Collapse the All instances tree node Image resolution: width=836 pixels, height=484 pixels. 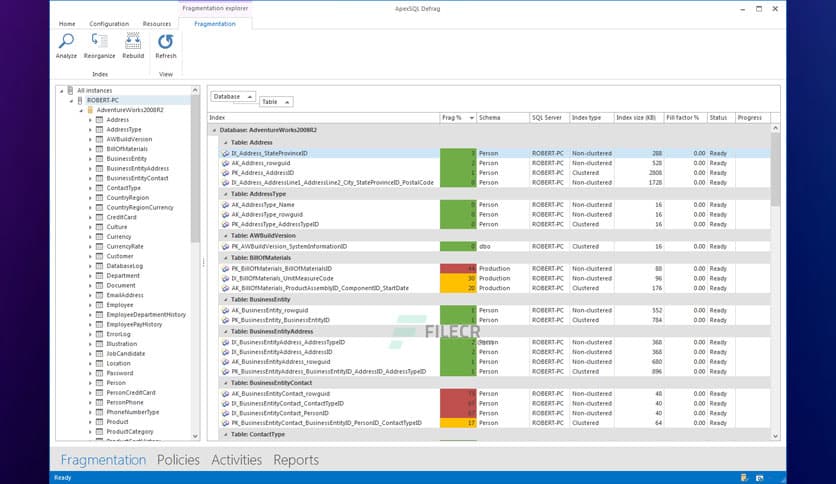pyautogui.click(x=61, y=91)
